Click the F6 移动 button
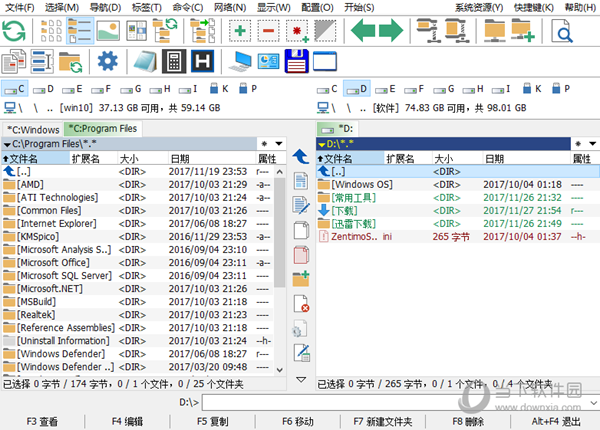600x430 pixels. coord(298,422)
